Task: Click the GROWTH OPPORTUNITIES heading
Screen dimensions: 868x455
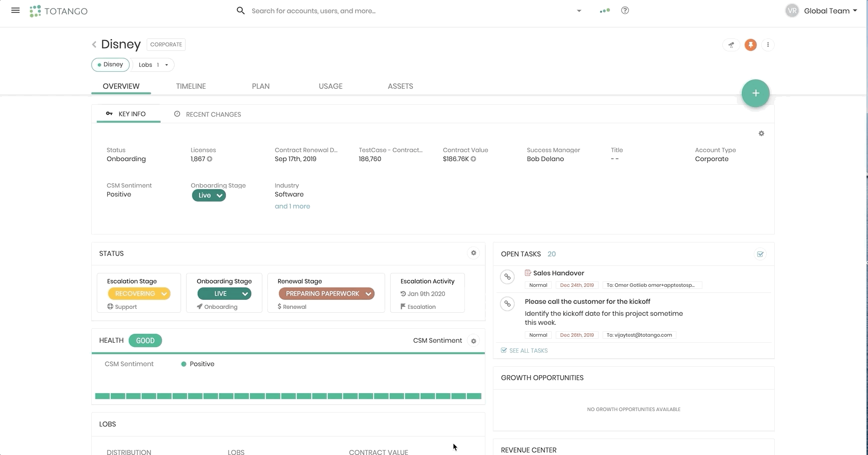Action: click(x=542, y=378)
